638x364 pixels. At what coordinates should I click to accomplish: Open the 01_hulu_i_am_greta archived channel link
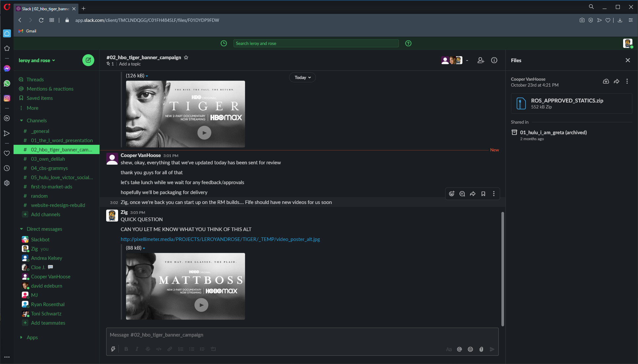point(553,133)
